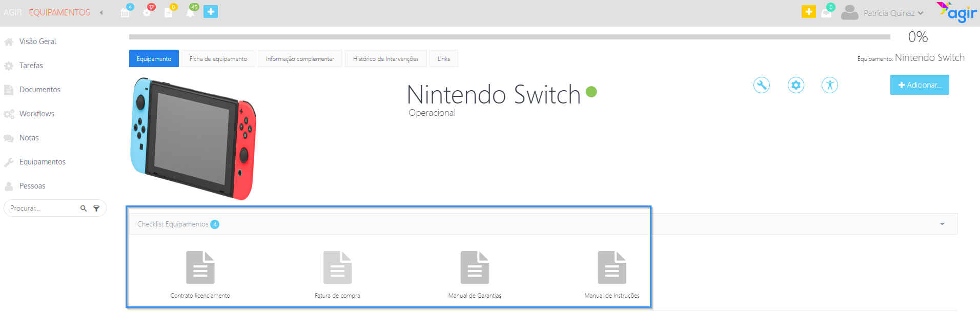This screenshot has height=312, width=980.
Task: Click the search magnifier icon
Action: [x=84, y=209]
